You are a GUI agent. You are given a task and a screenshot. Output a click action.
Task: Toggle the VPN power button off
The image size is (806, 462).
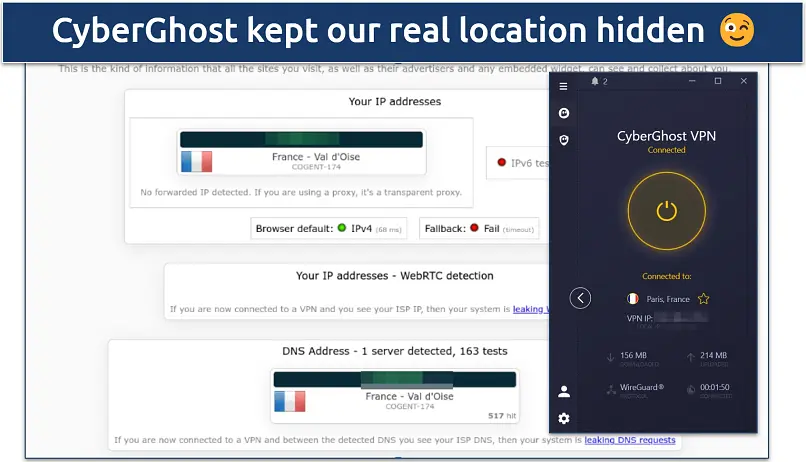tap(666, 211)
